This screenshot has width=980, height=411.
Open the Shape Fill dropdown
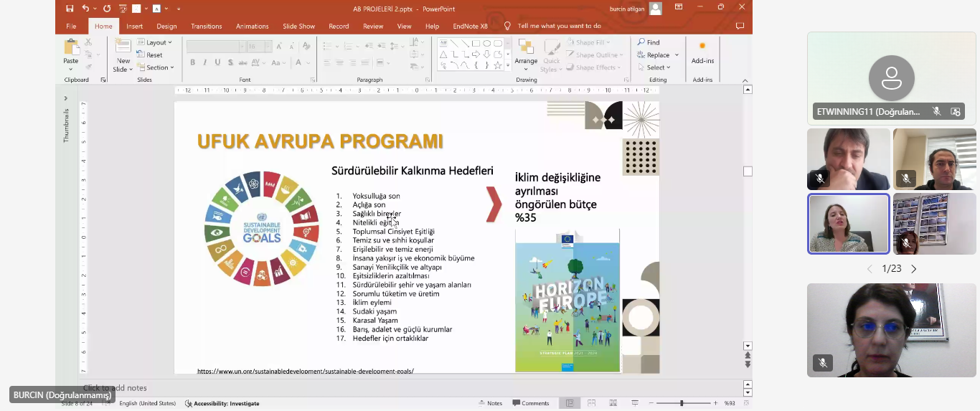588,42
